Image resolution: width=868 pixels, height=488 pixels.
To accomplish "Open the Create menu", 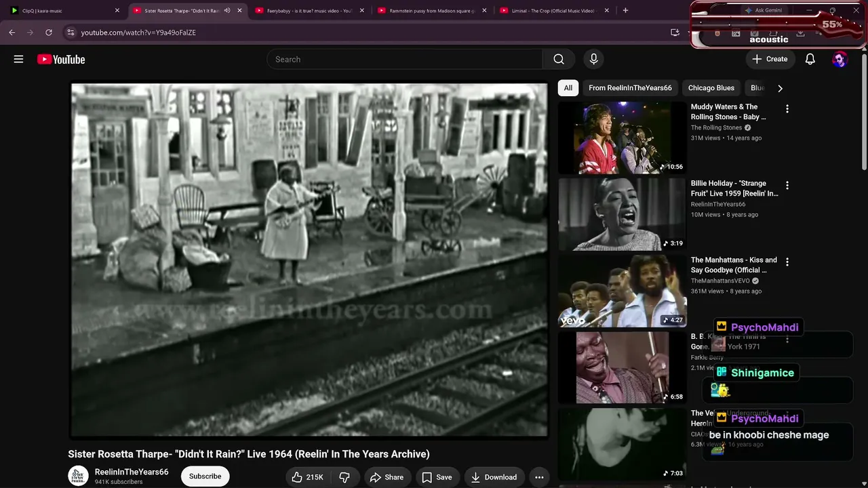I will pos(770,59).
